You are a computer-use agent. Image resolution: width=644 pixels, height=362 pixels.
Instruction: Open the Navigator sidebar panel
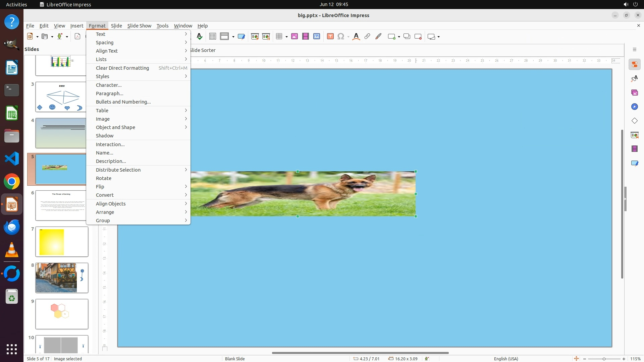634,107
